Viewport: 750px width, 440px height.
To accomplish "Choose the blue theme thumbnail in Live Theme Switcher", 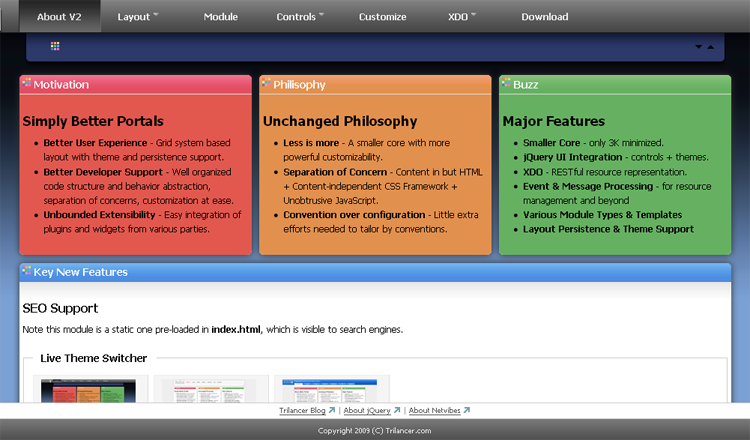I will tap(332, 389).
